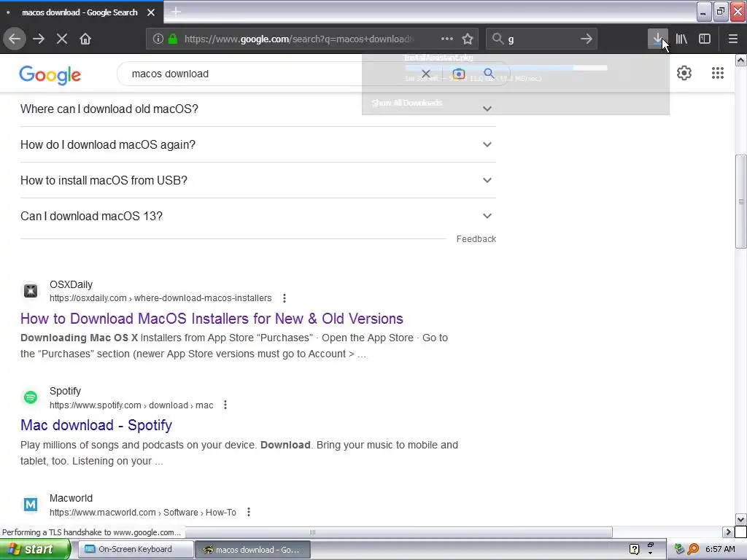This screenshot has height=560, width=747.
Task: Close the macos download tab
Action: coord(151,12)
